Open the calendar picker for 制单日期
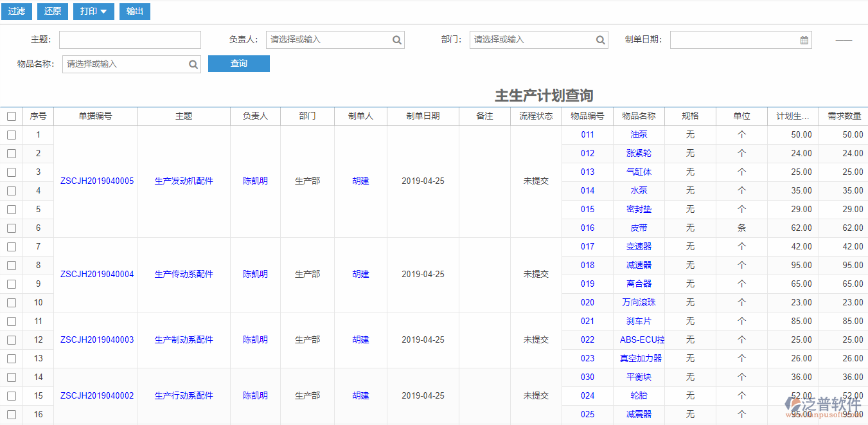The width and height of the screenshot is (868, 425). point(803,39)
